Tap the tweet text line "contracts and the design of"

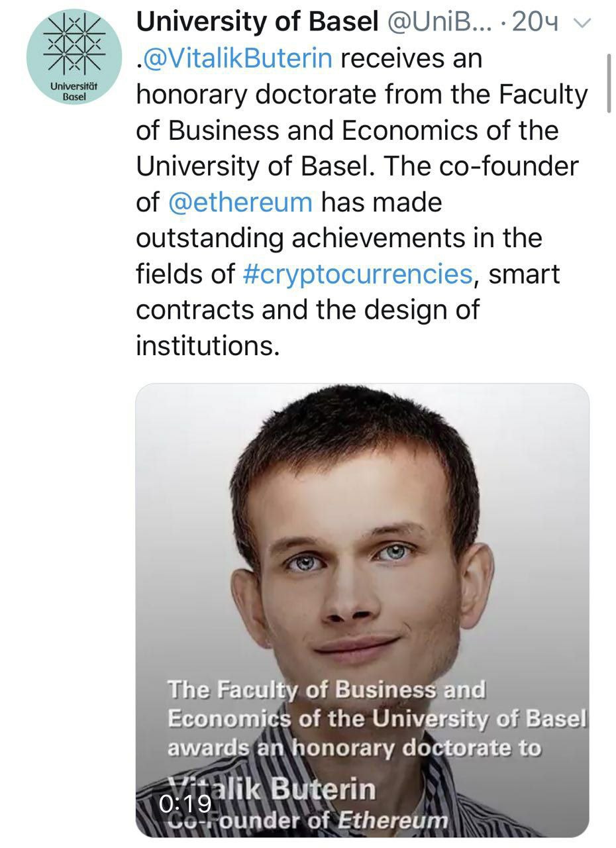point(307,309)
